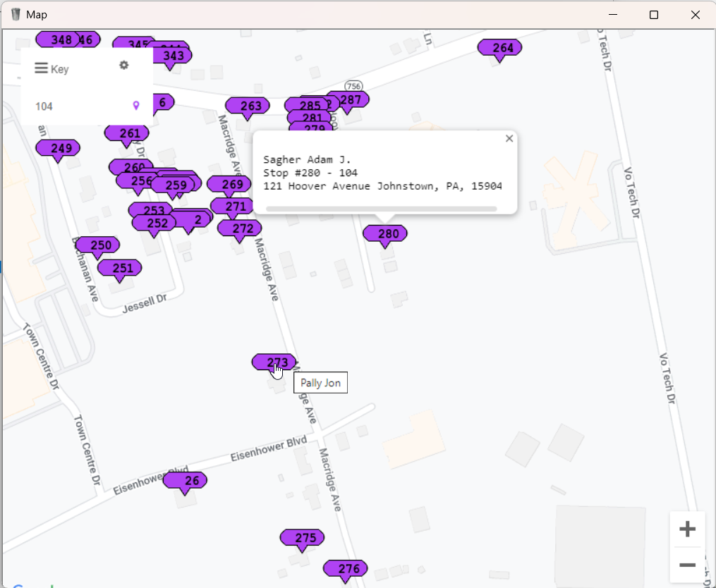The height and width of the screenshot is (588, 716).
Task: Click the settings gear in Key panel
Action: 124,66
